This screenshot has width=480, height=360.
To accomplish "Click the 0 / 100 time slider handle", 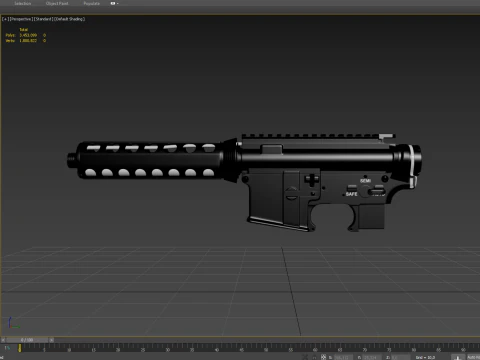I will [27, 340].
